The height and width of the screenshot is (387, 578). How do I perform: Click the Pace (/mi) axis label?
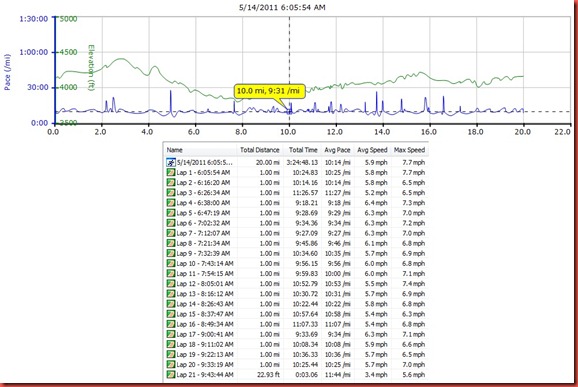pos(7,72)
